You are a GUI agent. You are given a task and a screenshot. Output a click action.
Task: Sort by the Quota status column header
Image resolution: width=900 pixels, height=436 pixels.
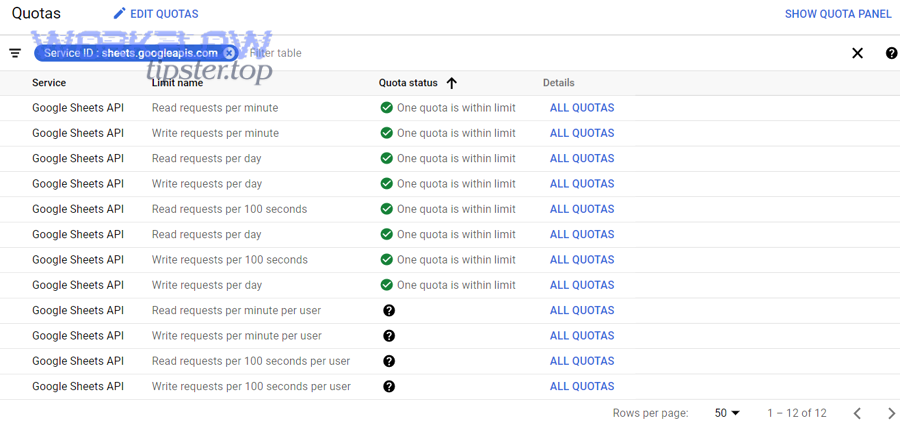coord(408,83)
